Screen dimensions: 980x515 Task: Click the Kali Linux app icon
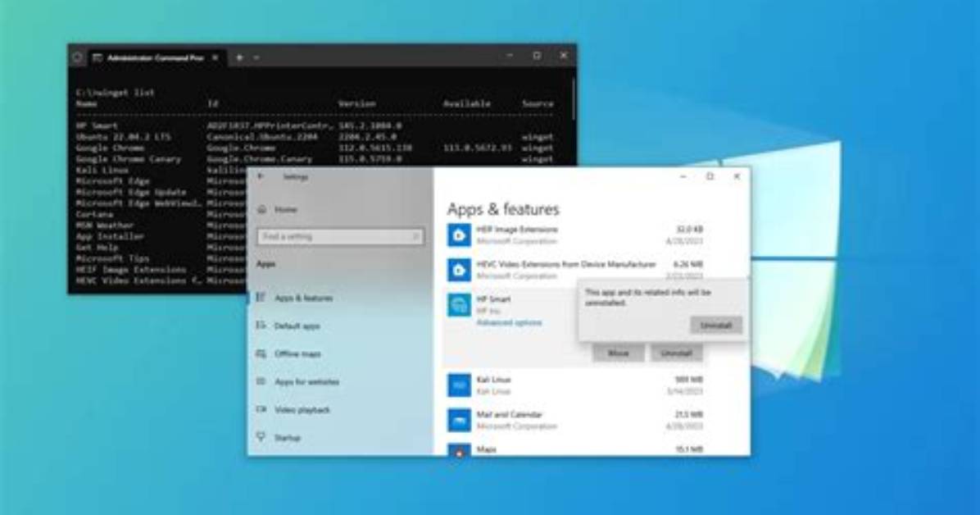point(459,385)
